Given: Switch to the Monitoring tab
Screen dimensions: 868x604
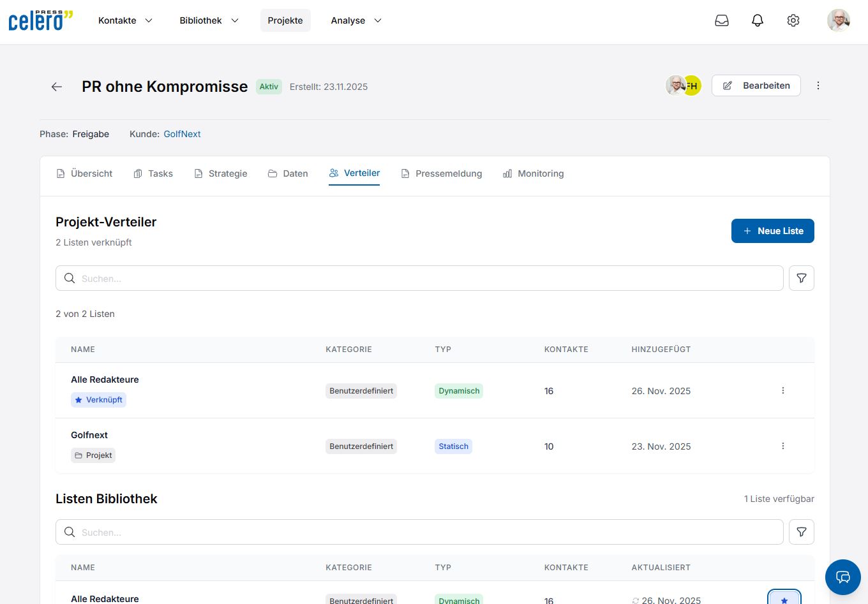Looking at the screenshot, I should click(x=533, y=173).
